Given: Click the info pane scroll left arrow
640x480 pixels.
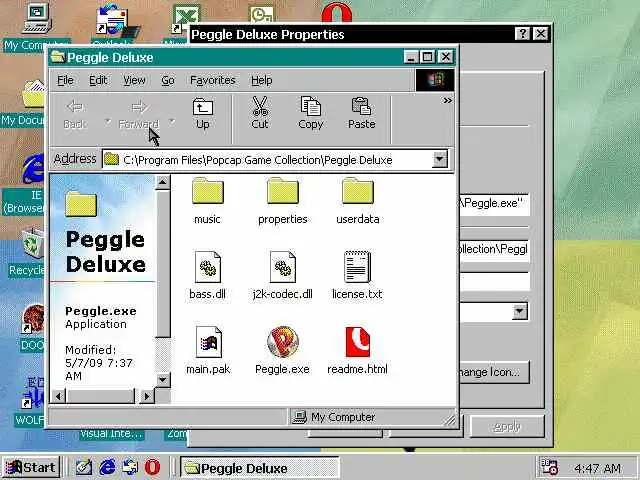Looking at the screenshot, I should (x=58, y=396).
